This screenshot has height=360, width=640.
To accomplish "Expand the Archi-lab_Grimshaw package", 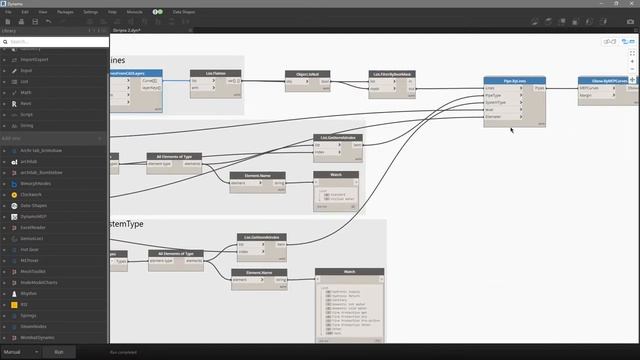I will click(4, 151).
